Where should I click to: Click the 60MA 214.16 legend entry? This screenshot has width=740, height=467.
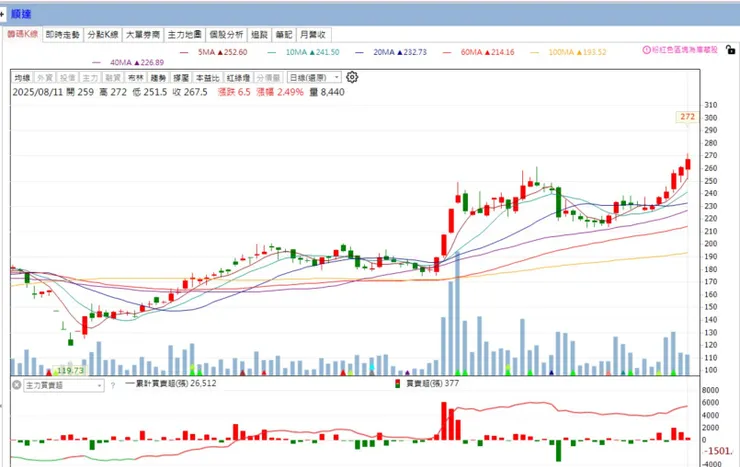click(x=479, y=52)
